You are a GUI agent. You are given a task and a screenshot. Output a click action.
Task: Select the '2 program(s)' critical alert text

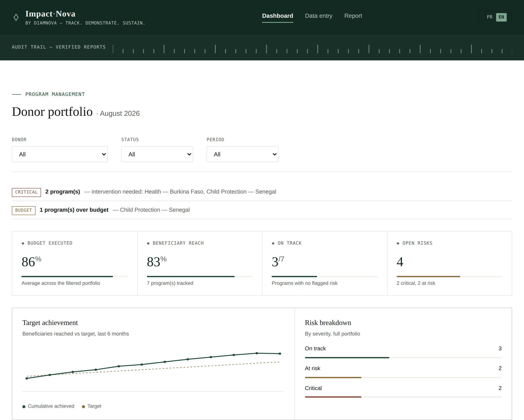[63, 192]
